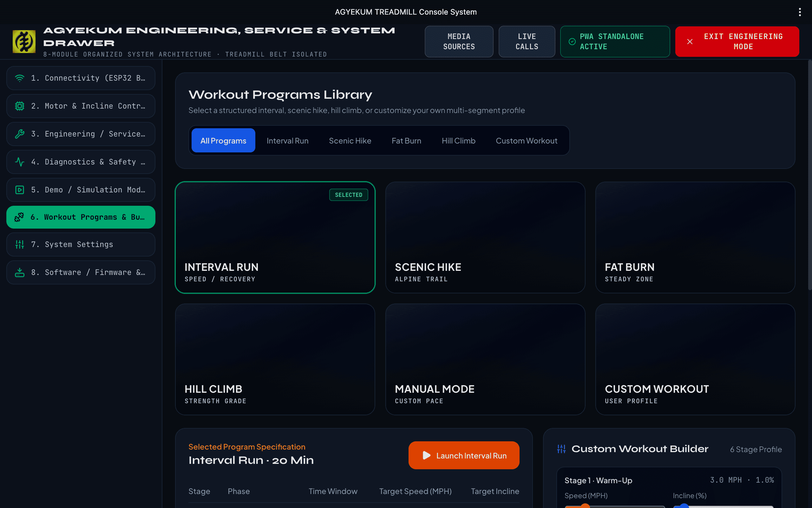
Task: Open 1. Connectivity module text label
Action: (x=88, y=78)
